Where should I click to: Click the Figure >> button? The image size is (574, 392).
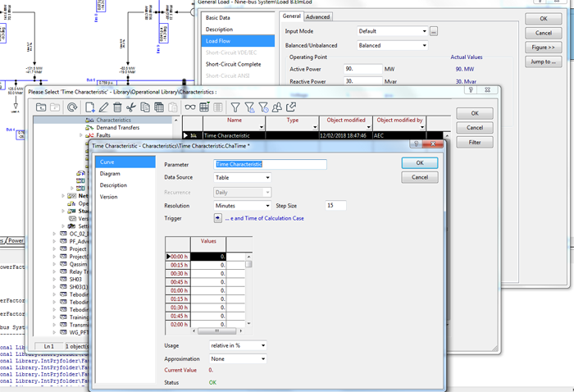[543, 48]
